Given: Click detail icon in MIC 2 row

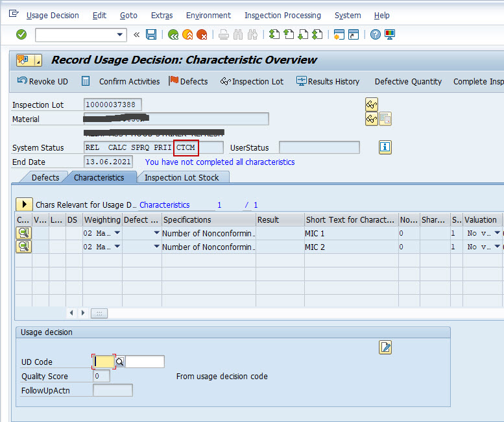Looking at the screenshot, I should pyautogui.click(x=24, y=247).
